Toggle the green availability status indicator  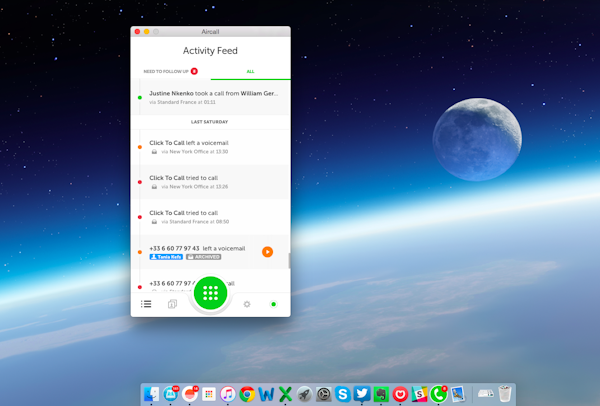point(273,304)
